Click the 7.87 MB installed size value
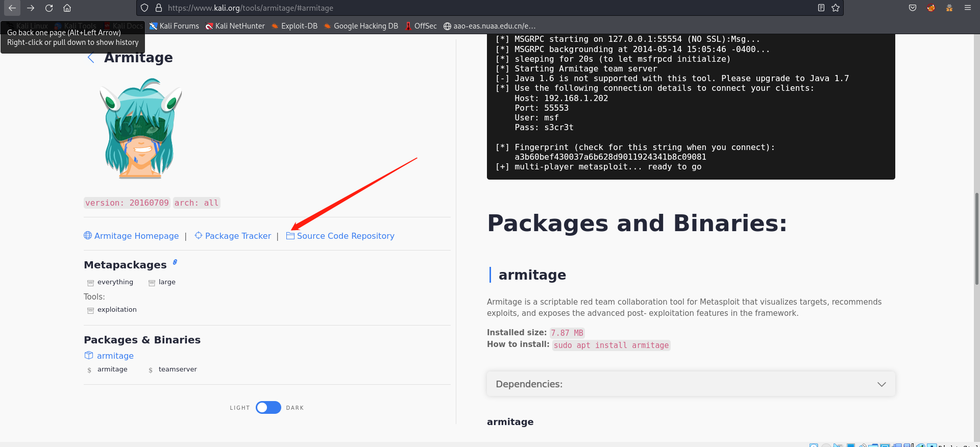The width and height of the screenshot is (980, 447). pyautogui.click(x=567, y=333)
